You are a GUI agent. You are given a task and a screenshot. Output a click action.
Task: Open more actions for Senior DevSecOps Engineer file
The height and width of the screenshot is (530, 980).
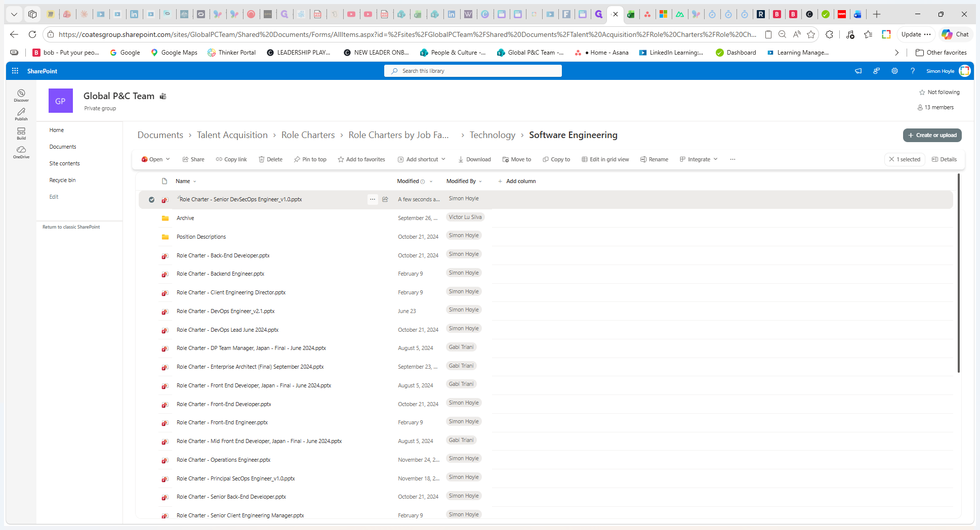point(373,199)
